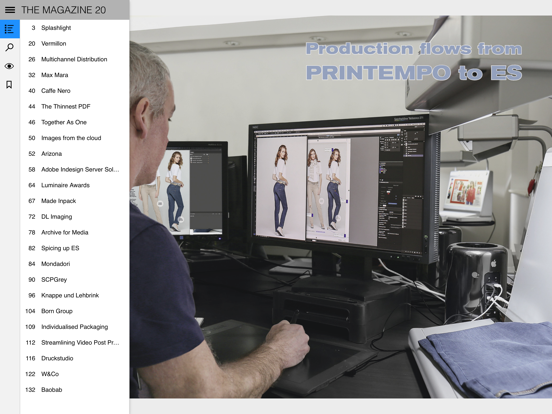552x414 pixels.
Task: Select the SCPGrey entry
Action: tap(75, 280)
